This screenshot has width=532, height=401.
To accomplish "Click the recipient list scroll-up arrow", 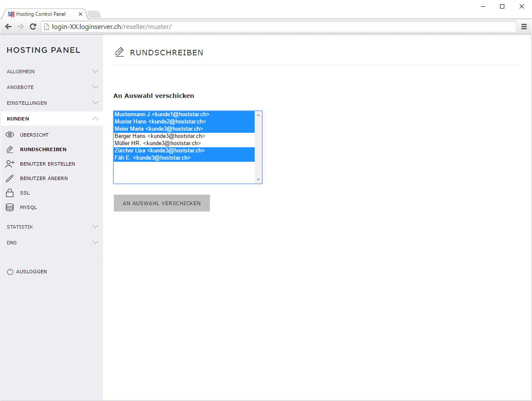I will tap(258, 115).
